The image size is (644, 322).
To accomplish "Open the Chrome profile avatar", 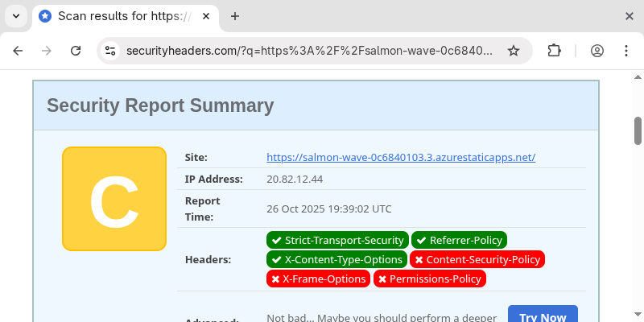I will click(597, 51).
